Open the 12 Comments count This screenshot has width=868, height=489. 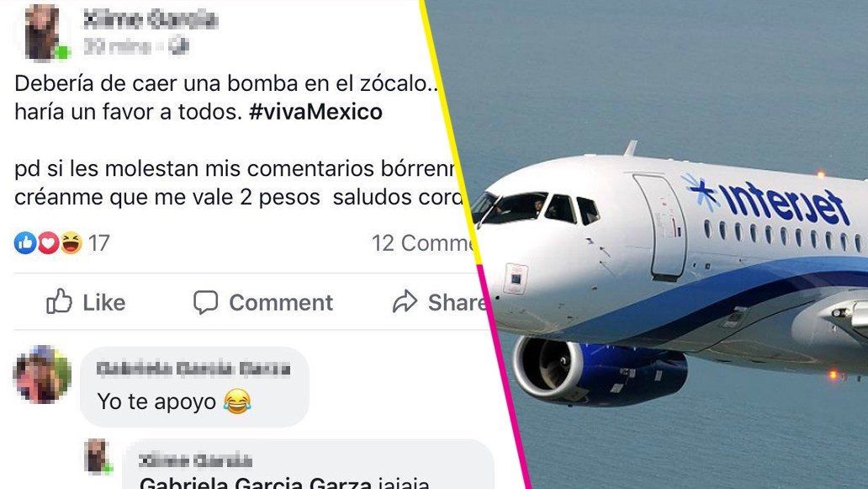click(x=422, y=243)
